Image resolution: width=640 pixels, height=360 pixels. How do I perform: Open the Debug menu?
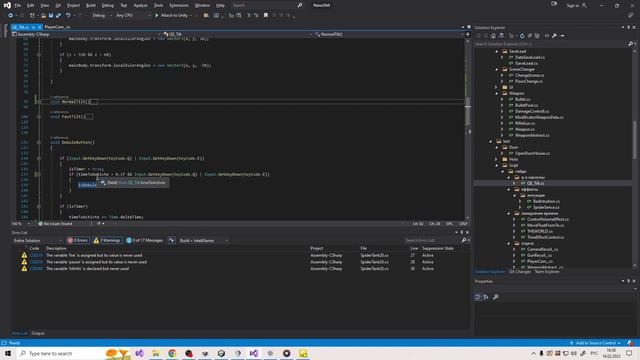107,5
